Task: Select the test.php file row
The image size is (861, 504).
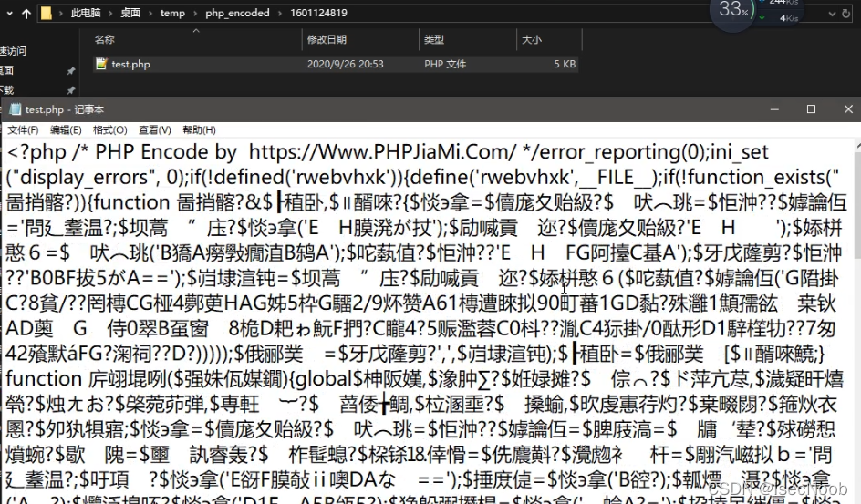Action: point(335,64)
